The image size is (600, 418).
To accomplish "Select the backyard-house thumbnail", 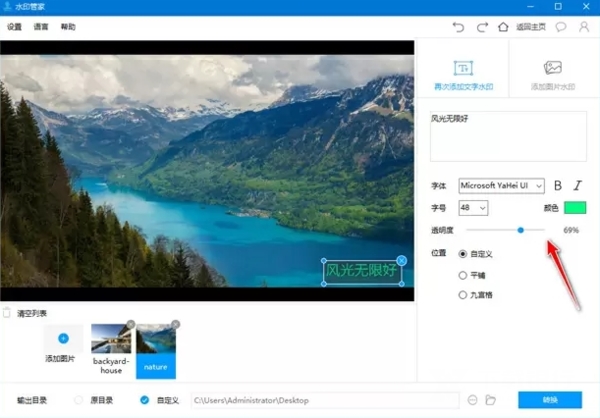I will 111,342.
